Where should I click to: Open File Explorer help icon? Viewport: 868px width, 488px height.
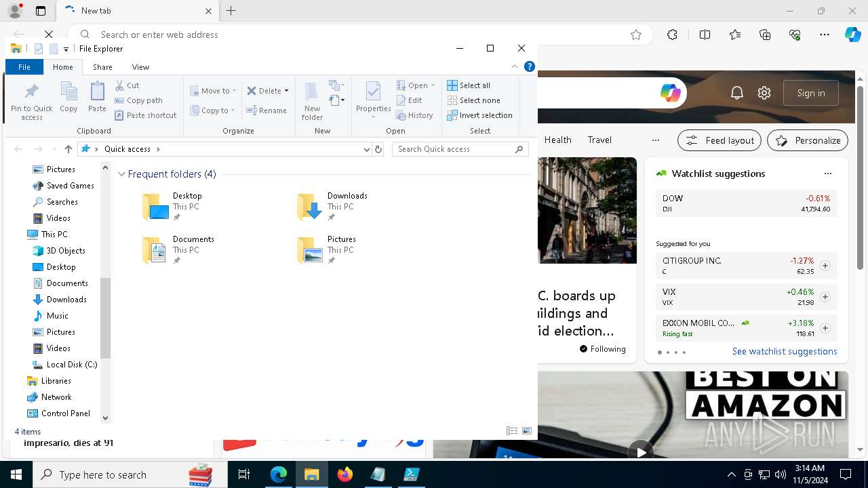coord(530,66)
